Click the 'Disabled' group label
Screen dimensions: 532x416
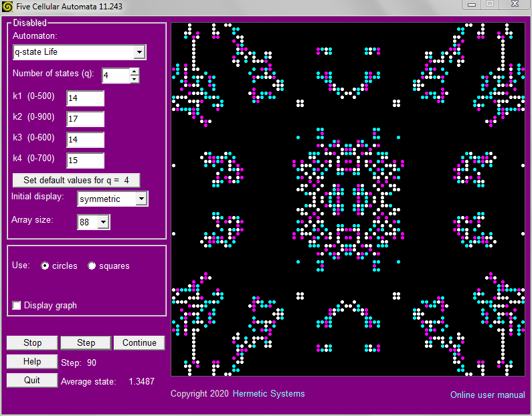30,23
